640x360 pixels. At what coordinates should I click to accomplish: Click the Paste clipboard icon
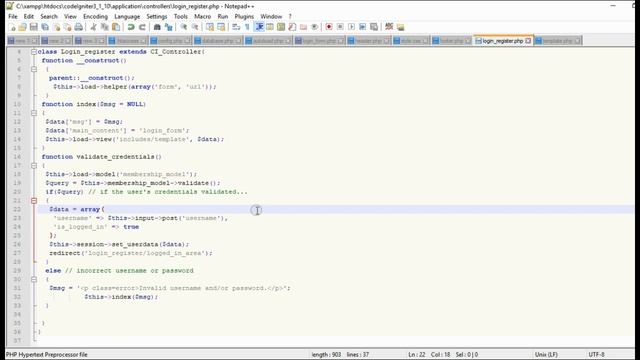[x=116, y=27]
